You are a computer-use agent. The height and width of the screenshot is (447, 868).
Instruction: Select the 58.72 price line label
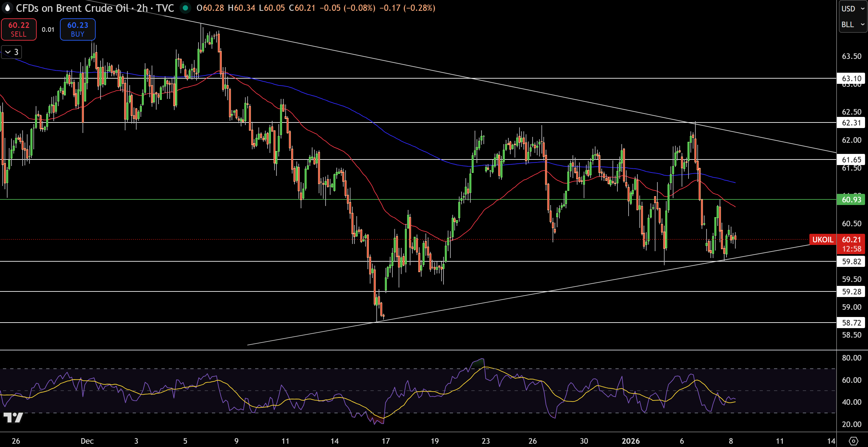(x=851, y=323)
